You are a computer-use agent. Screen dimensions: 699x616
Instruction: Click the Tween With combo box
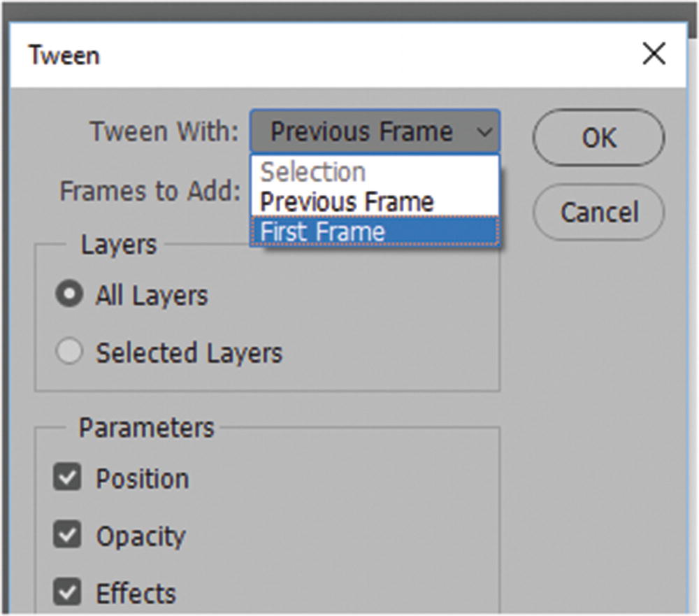tap(361, 131)
